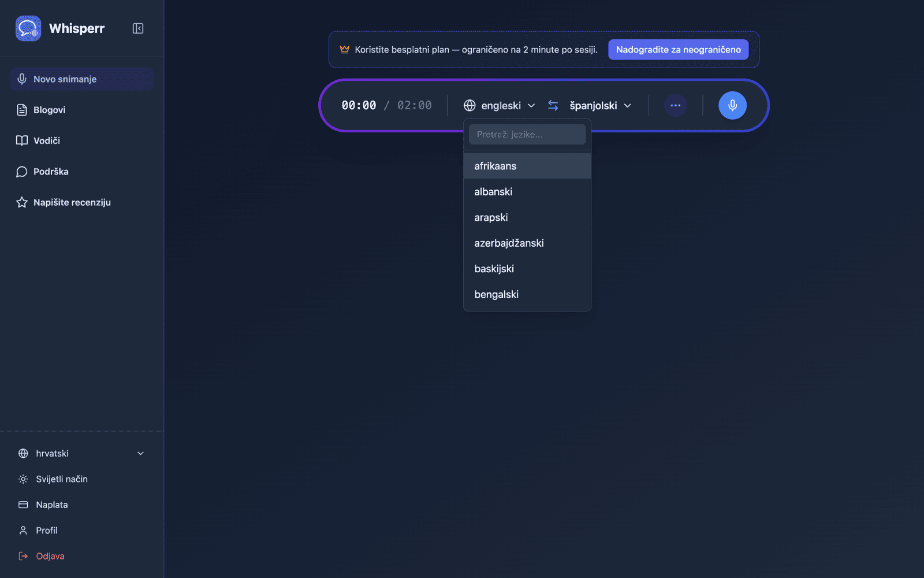
Task: Click the 02:00 session limit display
Action: click(x=414, y=105)
